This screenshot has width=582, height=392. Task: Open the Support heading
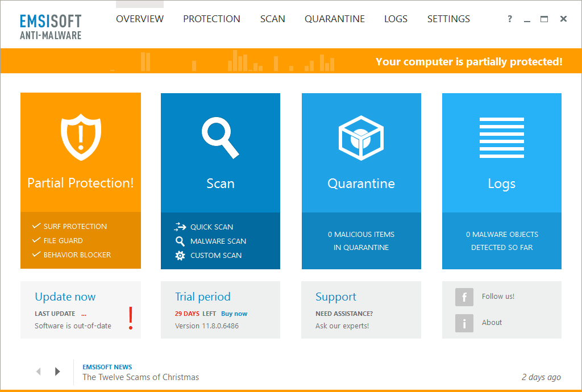pos(336,297)
